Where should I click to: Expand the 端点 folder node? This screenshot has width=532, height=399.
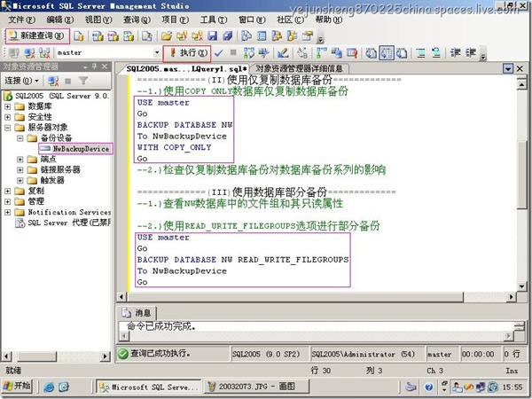point(20,159)
